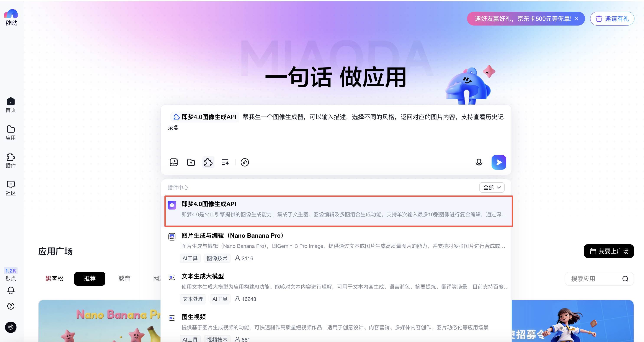Open the 社区 page from the sidebar

11,188
